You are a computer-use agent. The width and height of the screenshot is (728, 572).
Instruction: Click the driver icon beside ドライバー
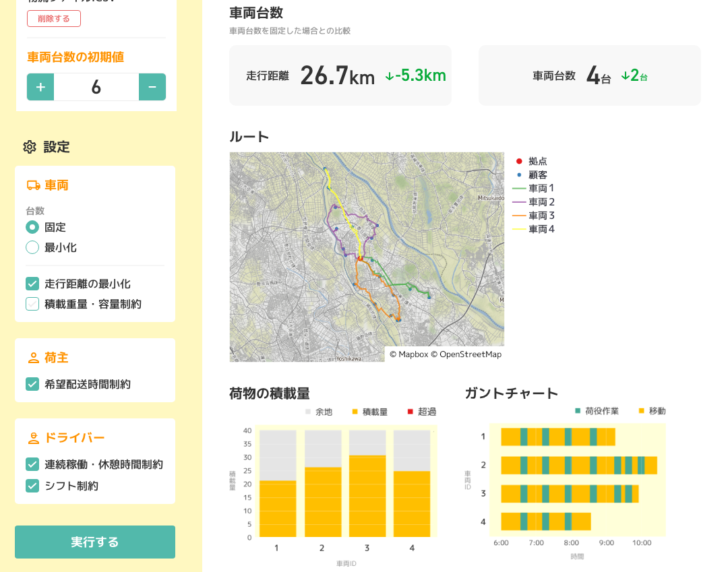[34, 438]
